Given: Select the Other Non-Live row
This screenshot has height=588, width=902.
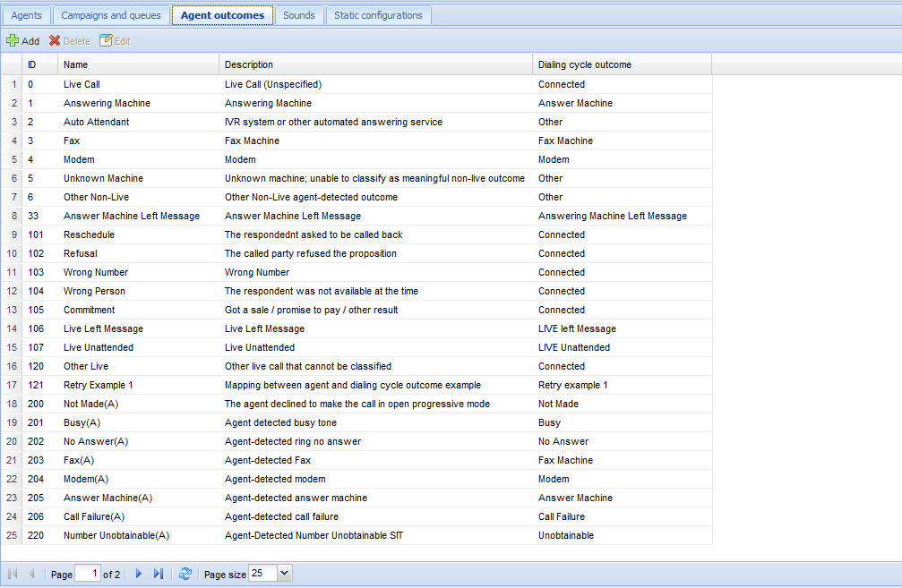Looking at the screenshot, I should click(357, 197).
